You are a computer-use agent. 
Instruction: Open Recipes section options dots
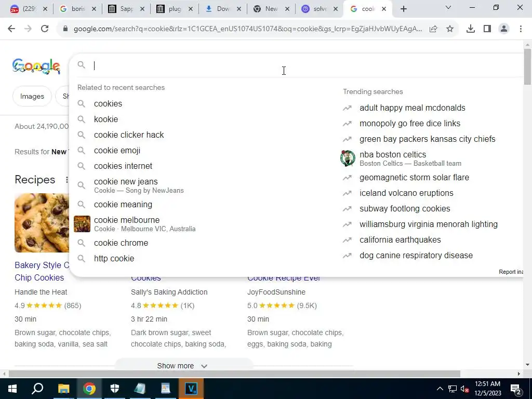click(x=67, y=180)
